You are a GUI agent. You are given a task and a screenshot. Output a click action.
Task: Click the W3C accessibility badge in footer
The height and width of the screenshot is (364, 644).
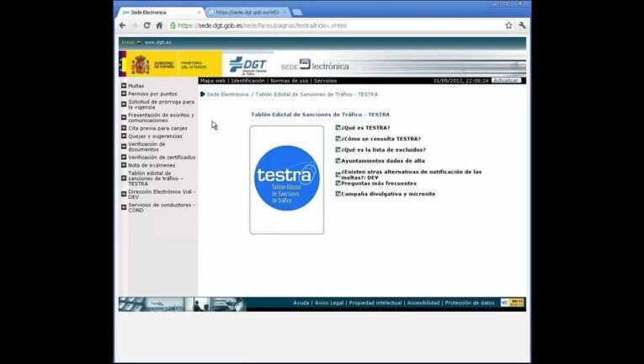pyautogui.click(x=512, y=303)
